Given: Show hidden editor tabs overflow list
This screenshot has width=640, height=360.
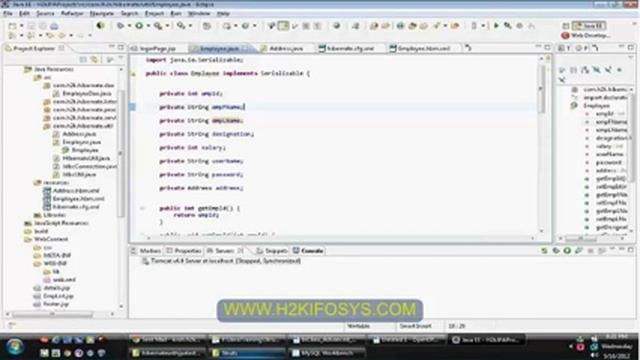Looking at the screenshot, I should [x=469, y=48].
